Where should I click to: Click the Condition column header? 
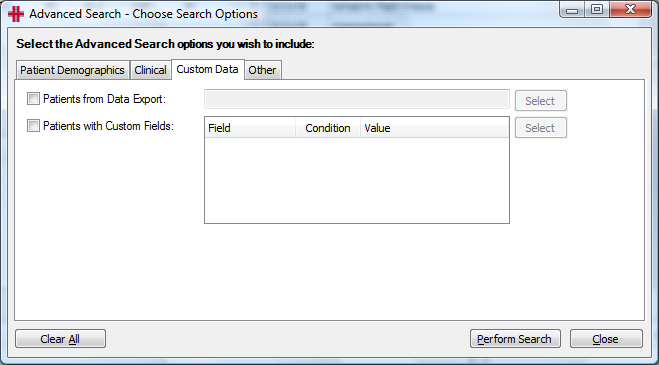tap(328, 128)
